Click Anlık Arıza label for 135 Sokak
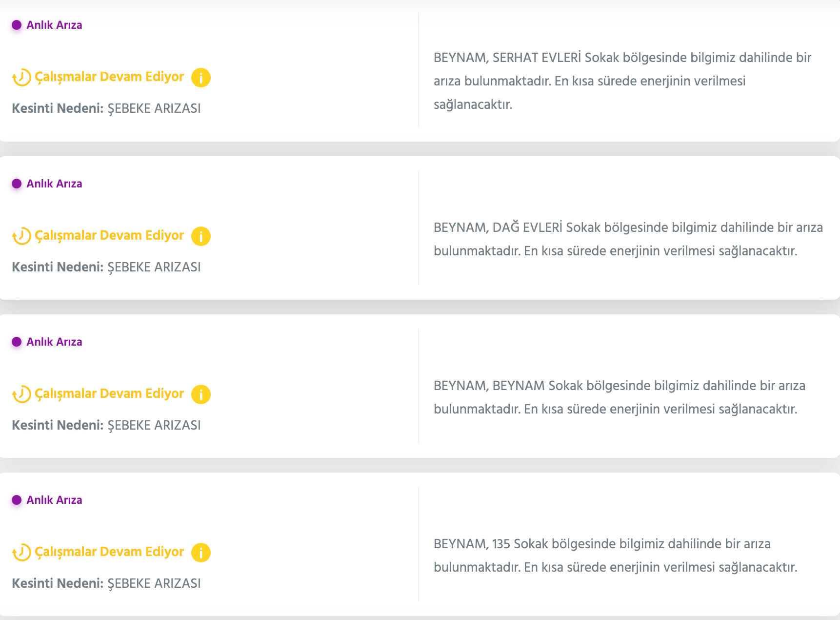Image resolution: width=840 pixels, height=620 pixels. (54, 500)
